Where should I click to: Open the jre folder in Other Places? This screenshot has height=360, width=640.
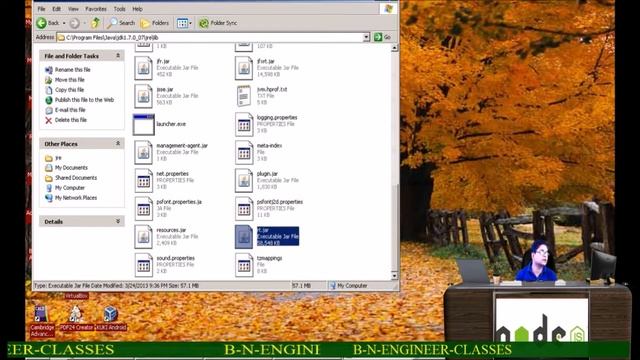(x=58, y=158)
